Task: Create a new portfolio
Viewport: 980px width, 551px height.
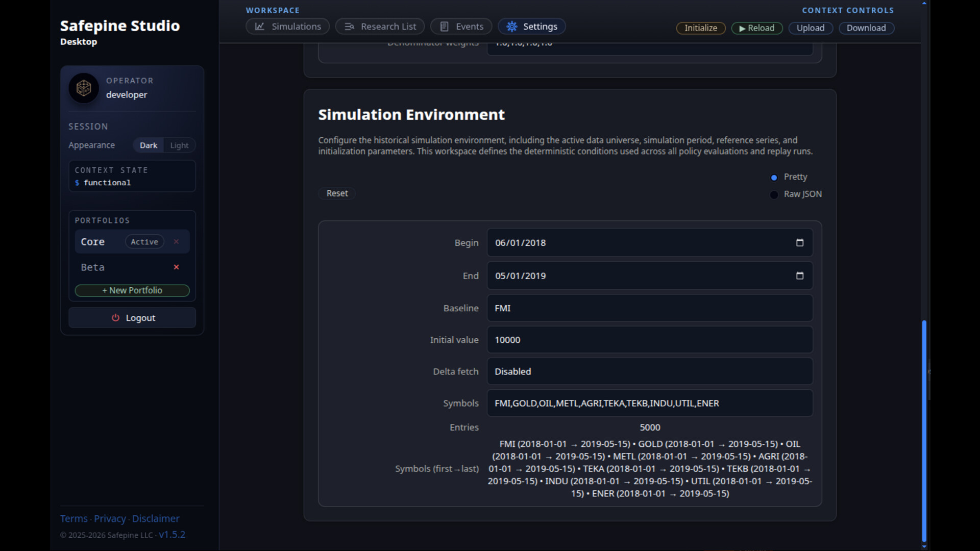Action: [132, 290]
